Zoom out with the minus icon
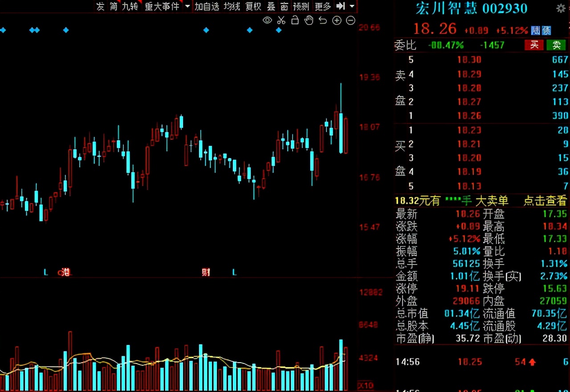 coord(350,20)
